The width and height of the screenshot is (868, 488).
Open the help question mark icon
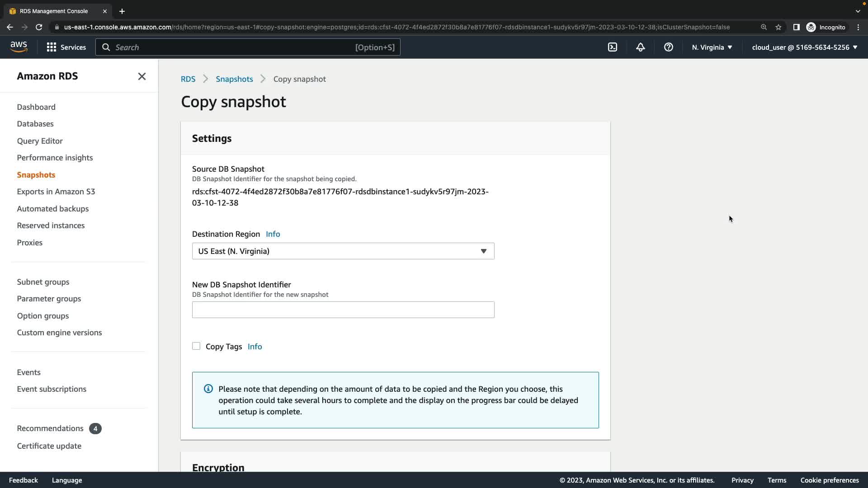668,47
